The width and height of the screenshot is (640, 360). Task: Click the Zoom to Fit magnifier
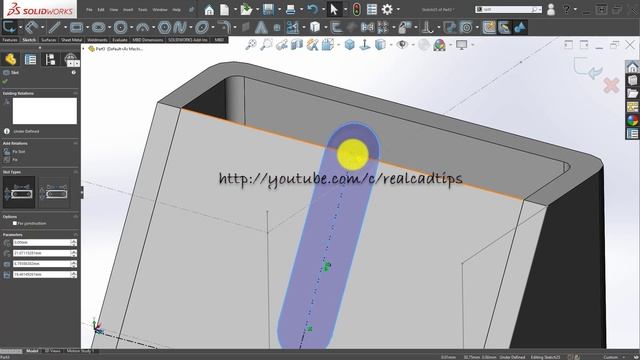coord(251,44)
